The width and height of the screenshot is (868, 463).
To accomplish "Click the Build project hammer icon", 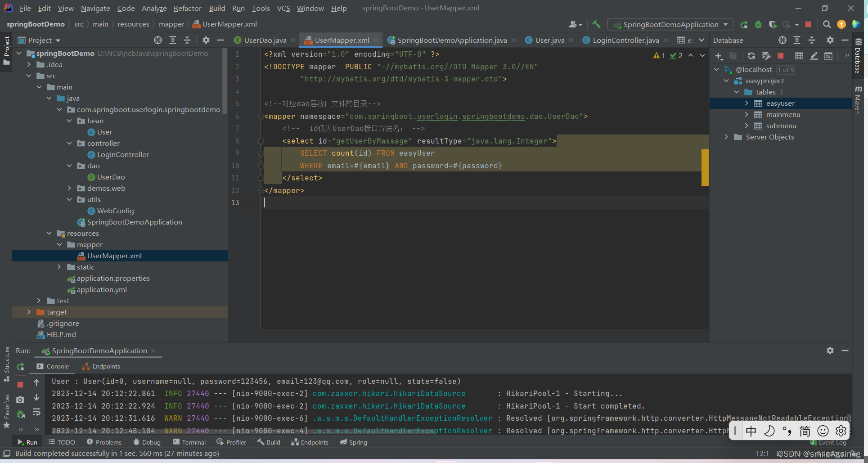I will [596, 24].
